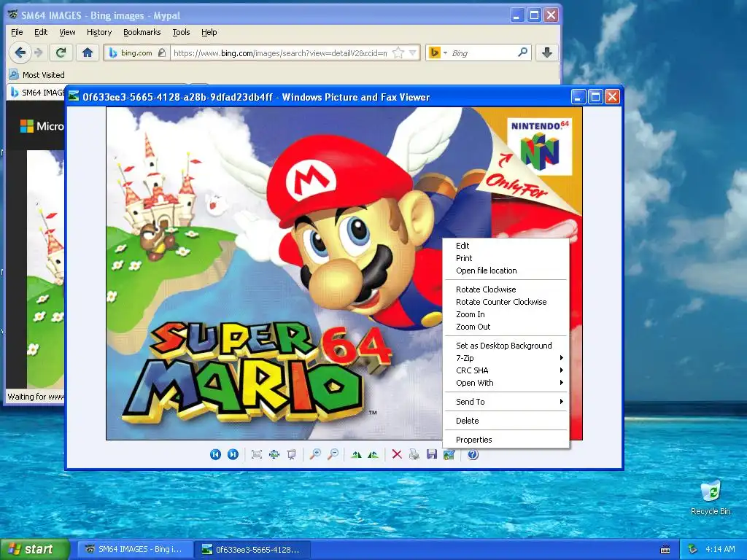Click the rotate counterclockwise toolbar icon
Viewport: 747px width, 560px height.
(373, 454)
